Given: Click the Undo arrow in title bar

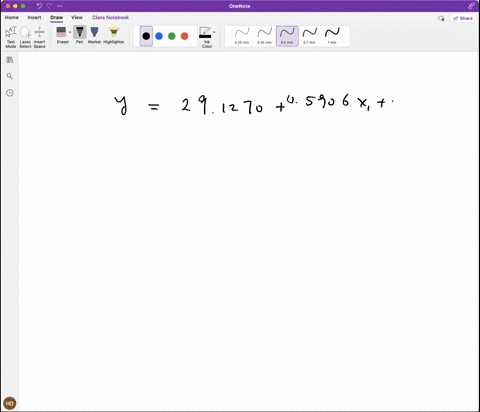Looking at the screenshot, I should click(x=39, y=6).
